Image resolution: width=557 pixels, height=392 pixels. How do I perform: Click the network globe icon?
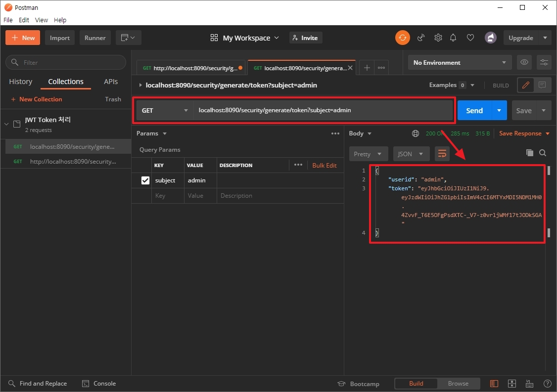pos(415,133)
